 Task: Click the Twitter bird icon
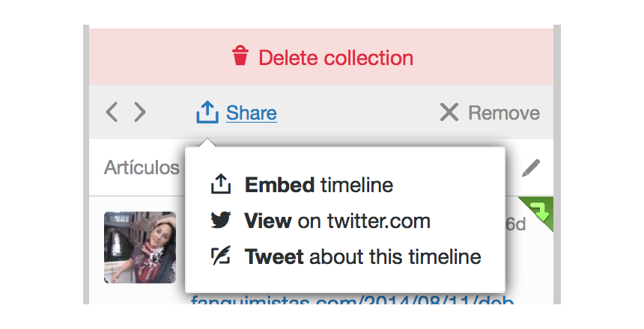pos(221,220)
